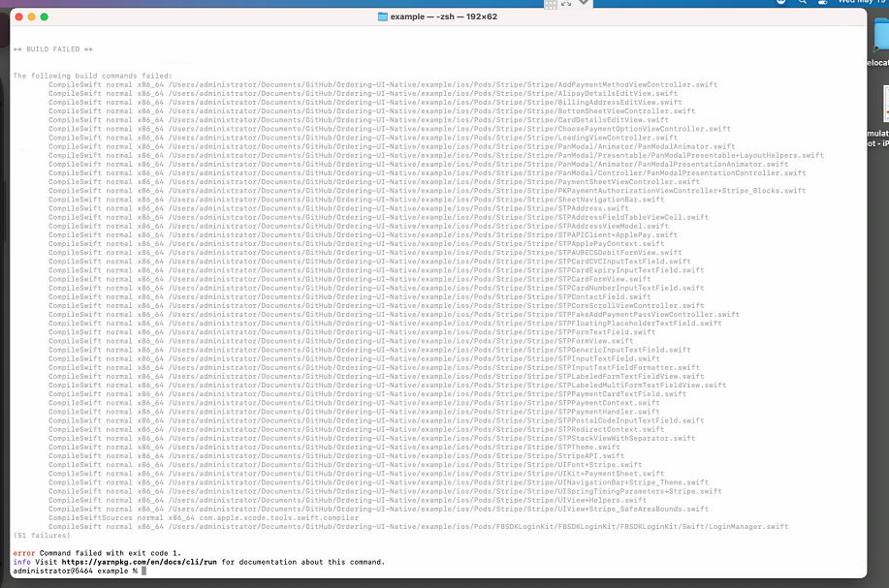This screenshot has width=889, height=588.
Task: Select the blue folder on the desktop
Action: tap(881, 35)
